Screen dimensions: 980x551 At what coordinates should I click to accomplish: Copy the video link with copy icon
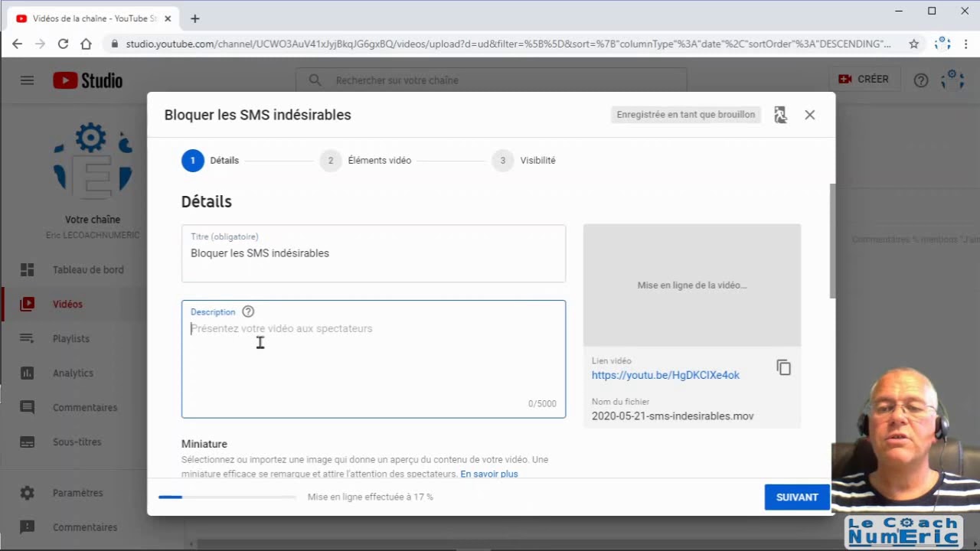click(783, 368)
